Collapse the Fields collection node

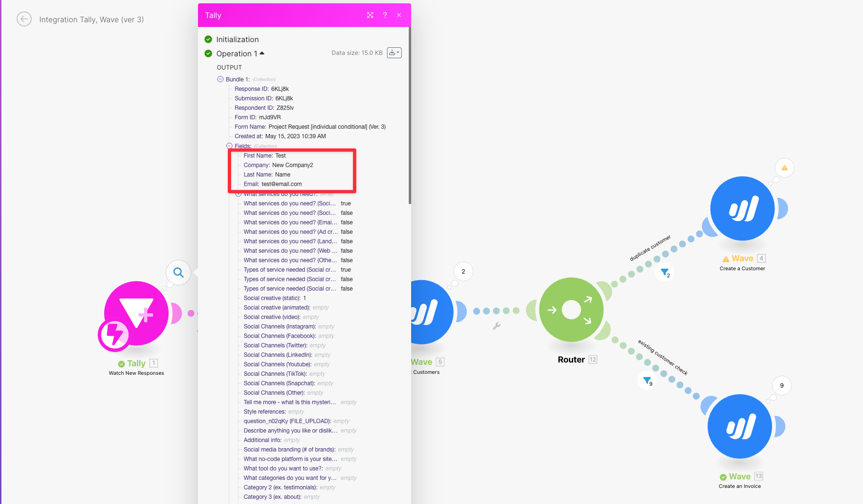[x=229, y=146]
